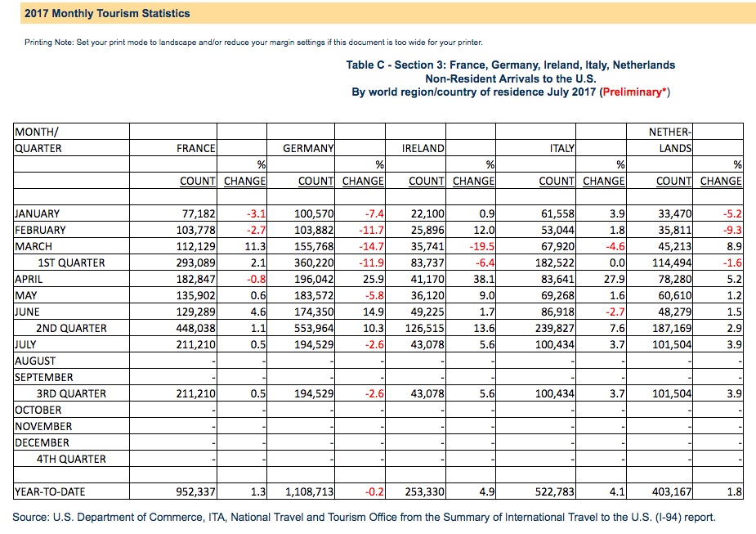The image size is (756, 534).
Task: Click the 3RD QUARTER row label
Action: 71,394
